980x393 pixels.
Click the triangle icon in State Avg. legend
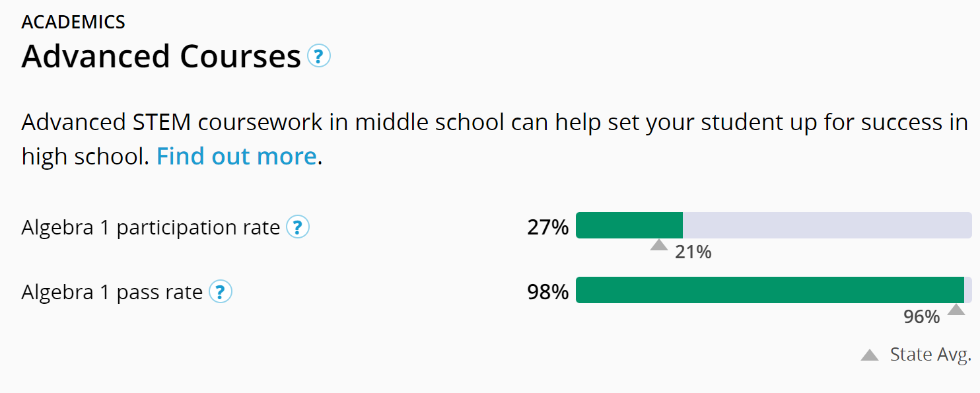click(x=870, y=355)
